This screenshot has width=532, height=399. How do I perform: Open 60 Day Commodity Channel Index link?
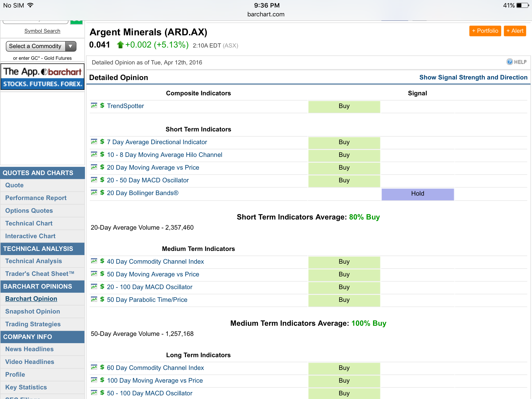point(155,368)
